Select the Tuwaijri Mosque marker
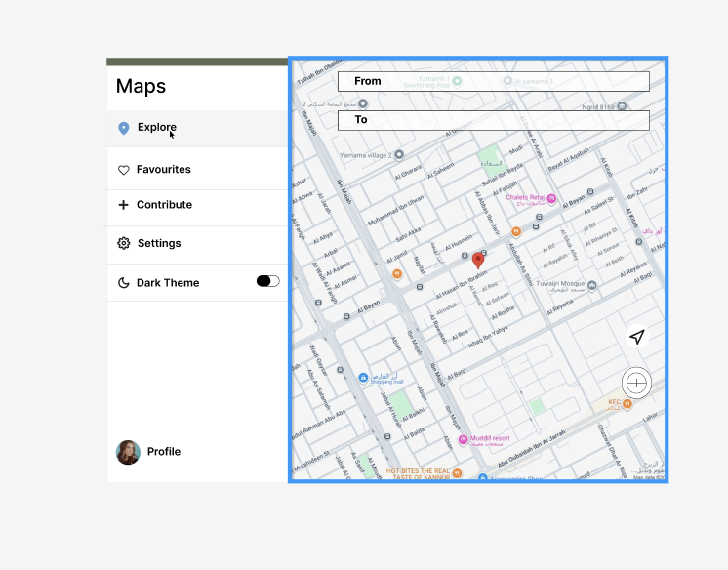Viewport: 728px width, 570px height. point(592,285)
